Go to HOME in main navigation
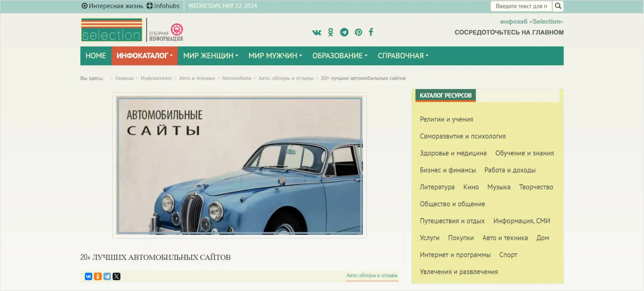644x291 pixels. [96, 56]
